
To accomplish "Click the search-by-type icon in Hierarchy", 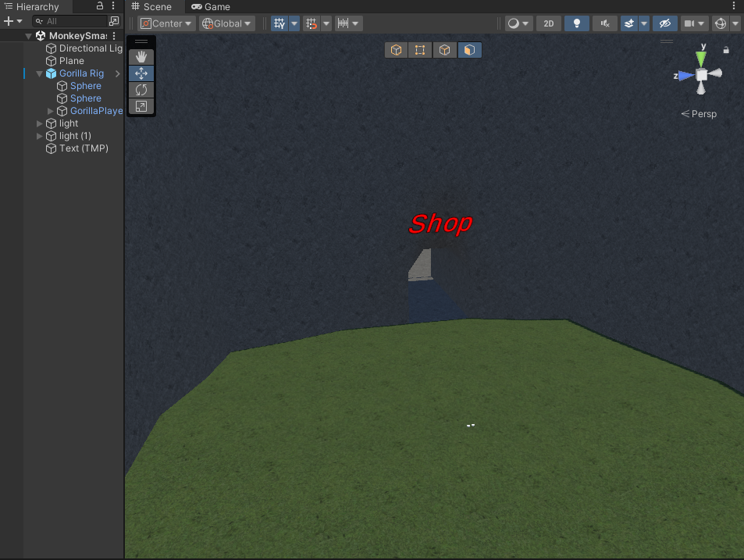I will 114,21.
